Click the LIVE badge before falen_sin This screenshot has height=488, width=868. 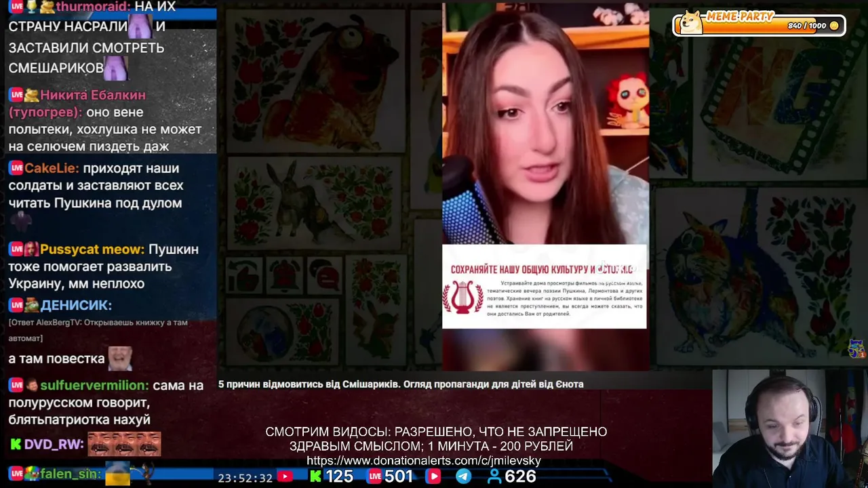pos(16,474)
